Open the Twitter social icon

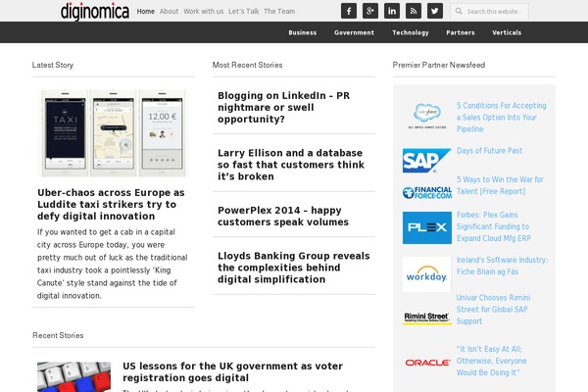click(435, 11)
